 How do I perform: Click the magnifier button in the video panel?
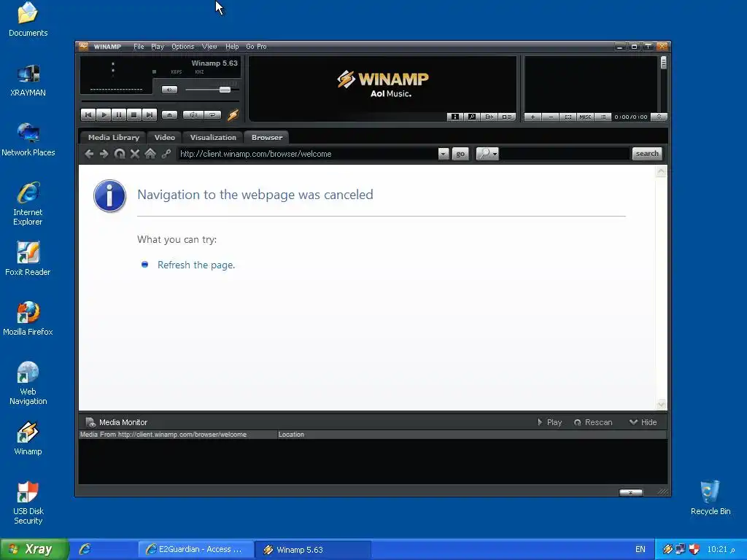pos(472,117)
